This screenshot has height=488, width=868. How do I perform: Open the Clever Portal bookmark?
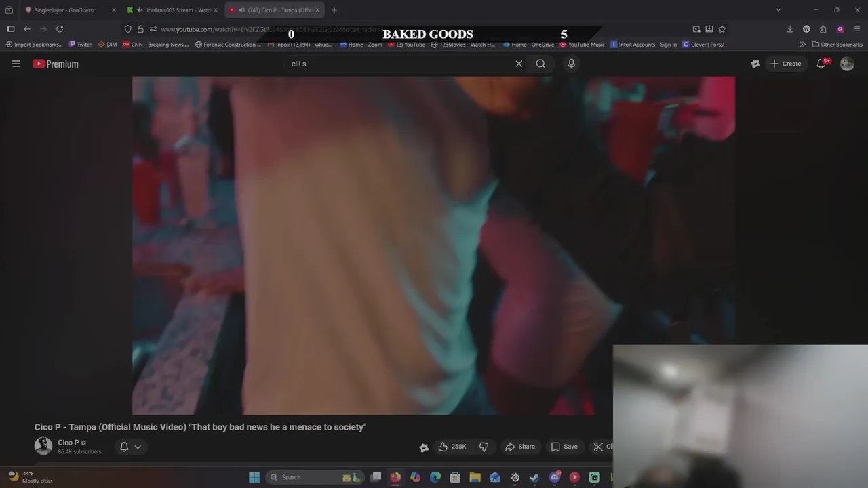[703, 45]
